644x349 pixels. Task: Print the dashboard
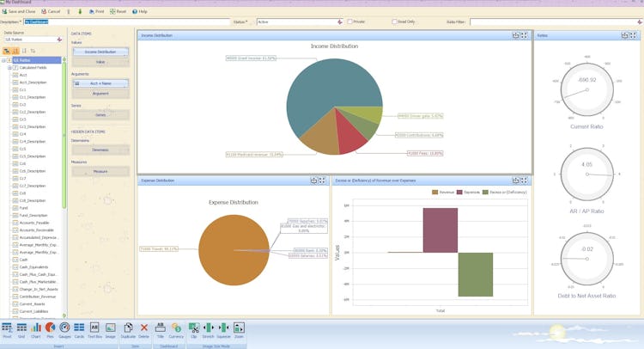(97, 11)
